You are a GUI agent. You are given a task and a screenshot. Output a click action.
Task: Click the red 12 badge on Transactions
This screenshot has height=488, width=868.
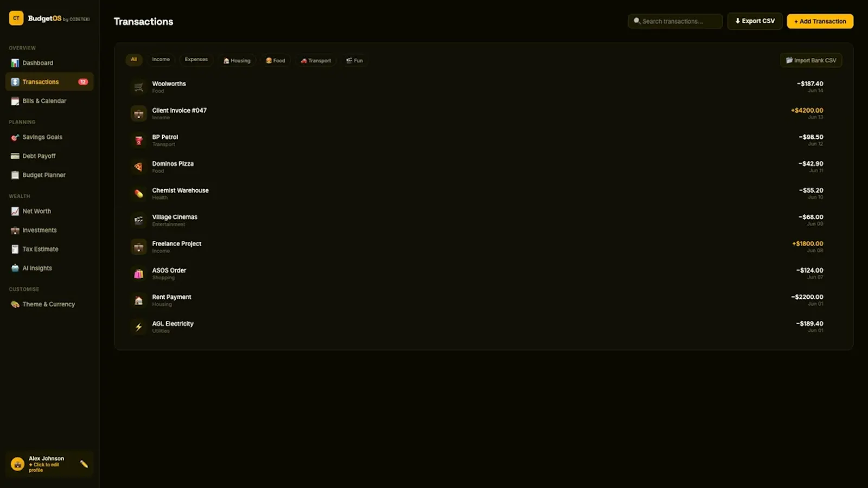pyautogui.click(x=83, y=82)
